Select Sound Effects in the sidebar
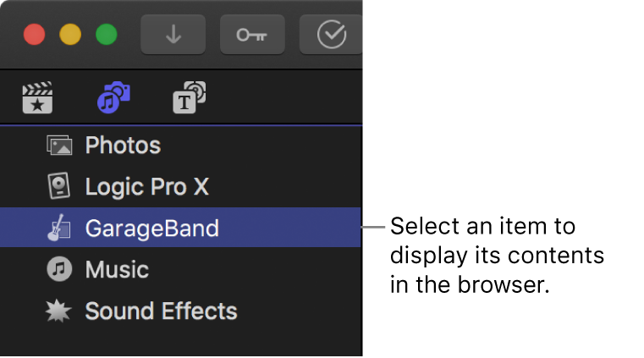 coord(161,311)
